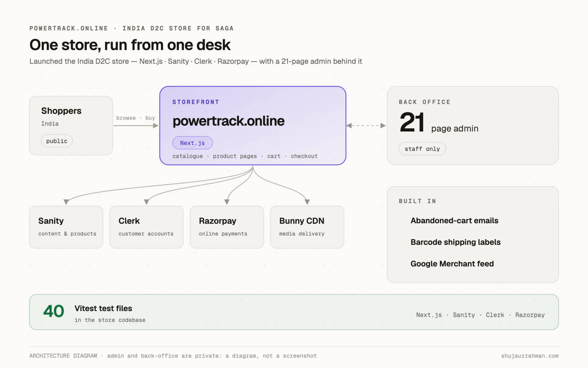Open the Clerk customer accounts card
This screenshot has width=588, height=368.
point(146,227)
